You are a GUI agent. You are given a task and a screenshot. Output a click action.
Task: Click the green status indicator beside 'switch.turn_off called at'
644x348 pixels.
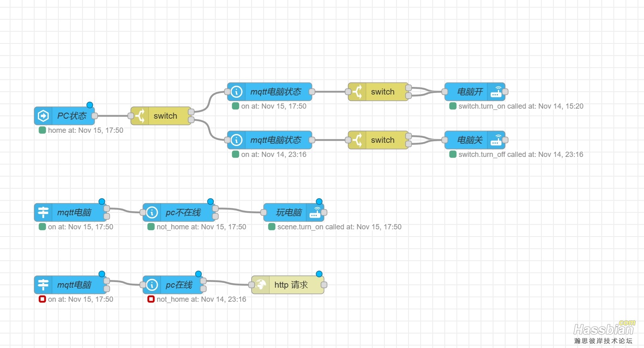[x=453, y=154]
